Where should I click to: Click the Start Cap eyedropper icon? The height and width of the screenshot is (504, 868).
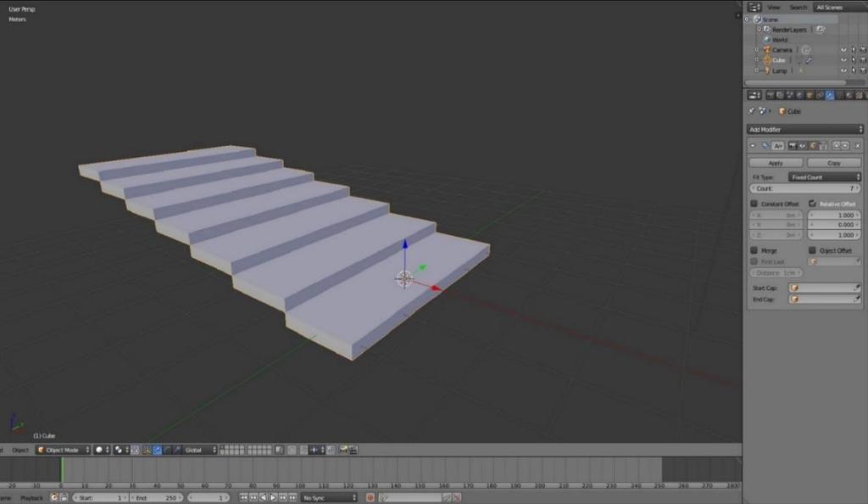pos(857,288)
